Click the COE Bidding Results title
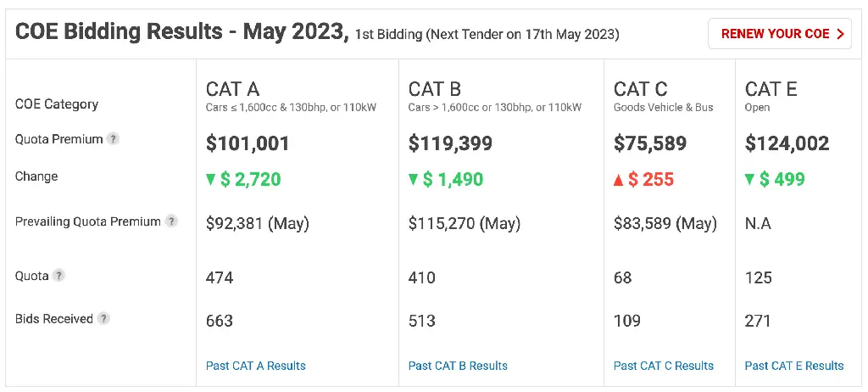This screenshot has height=392, width=868. tap(181, 32)
